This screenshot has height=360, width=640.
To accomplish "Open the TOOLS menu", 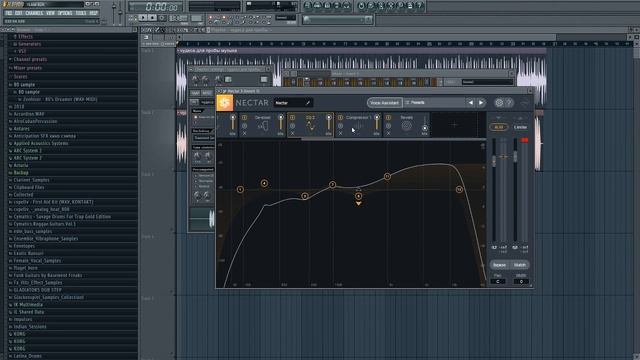I will click(x=81, y=13).
